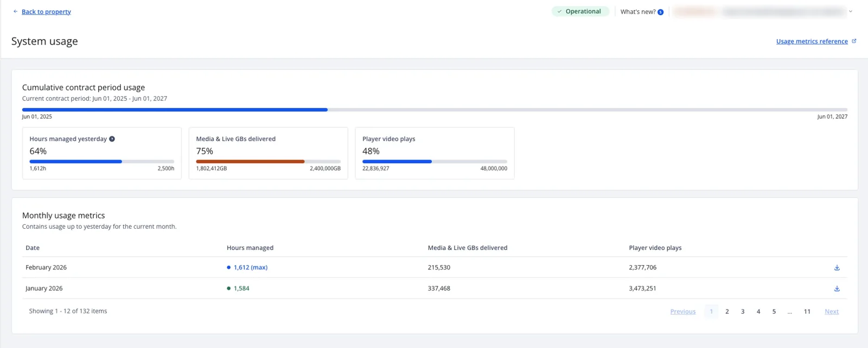
Task: Click the 22,836,927 player plays figure
Action: (x=375, y=169)
